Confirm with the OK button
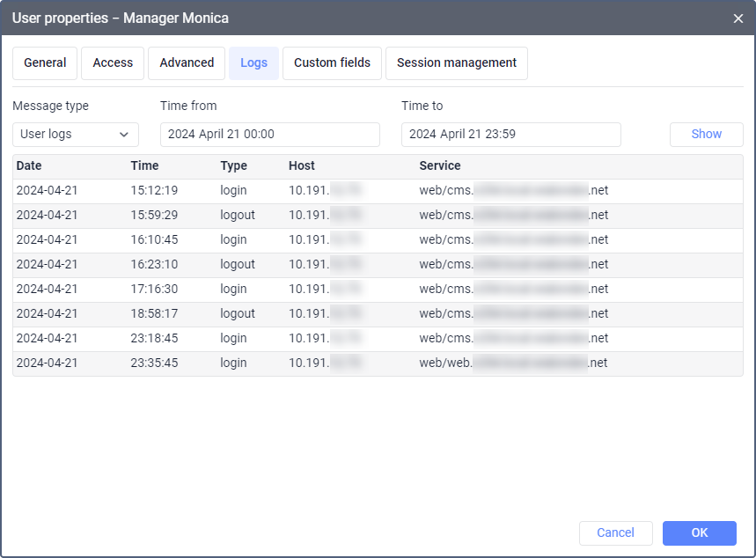 click(x=699, y=532)
